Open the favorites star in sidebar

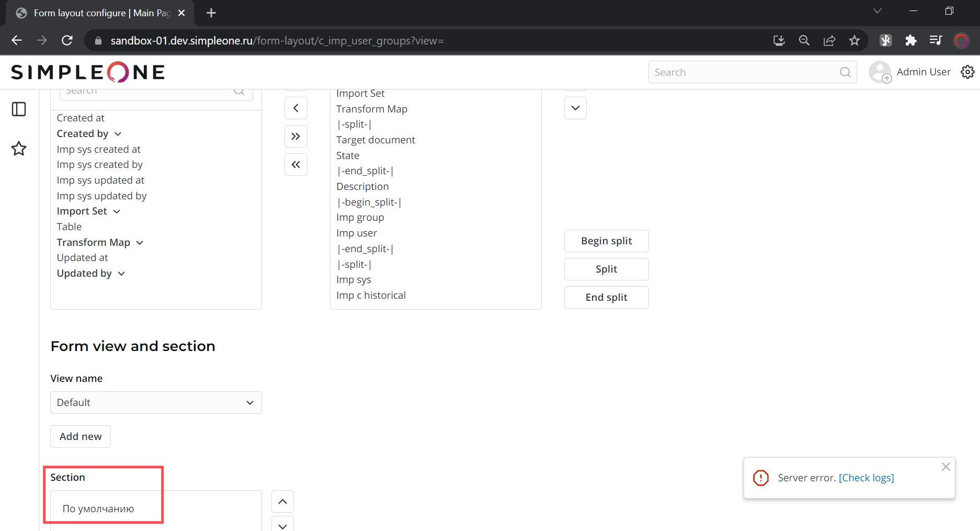point(19,149)
